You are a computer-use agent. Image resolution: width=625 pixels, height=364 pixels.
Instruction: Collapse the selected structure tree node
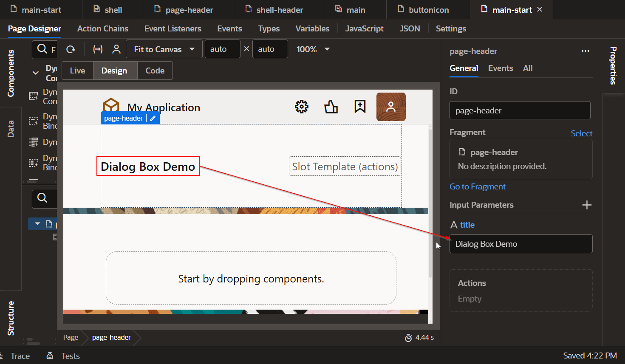pyautogui.click(x=37, y=223)
